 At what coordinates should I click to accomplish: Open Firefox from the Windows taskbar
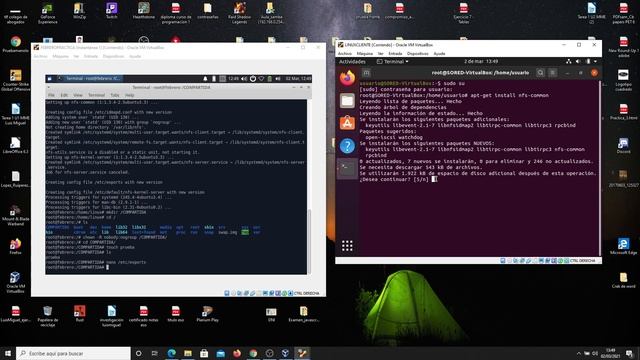coord(237,353)
